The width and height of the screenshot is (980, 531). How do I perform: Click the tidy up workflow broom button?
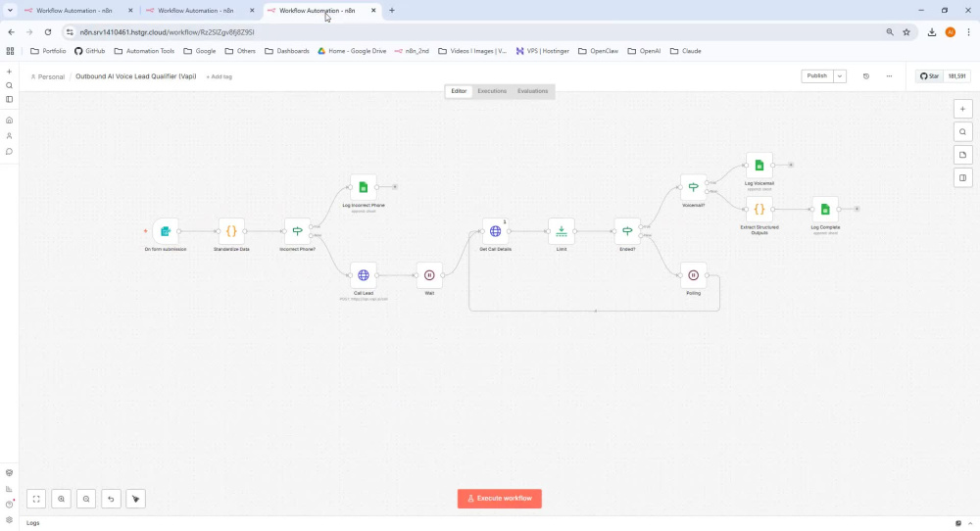coord(135,499)
